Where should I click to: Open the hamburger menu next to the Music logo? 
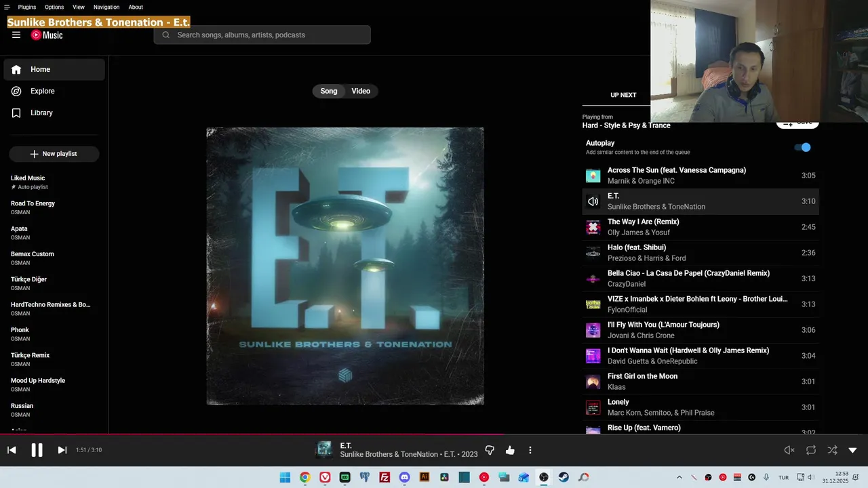pyautogui.click(x=16, y=35)
